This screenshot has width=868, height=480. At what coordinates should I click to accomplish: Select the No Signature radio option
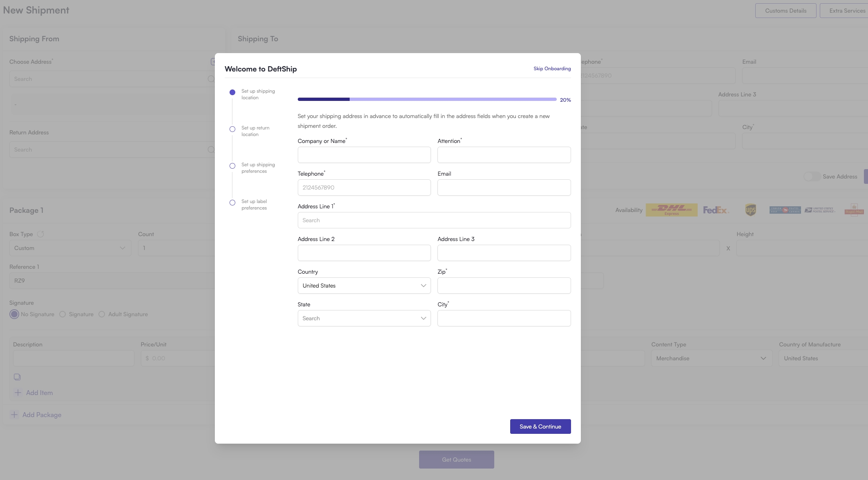tap(14, 314)
